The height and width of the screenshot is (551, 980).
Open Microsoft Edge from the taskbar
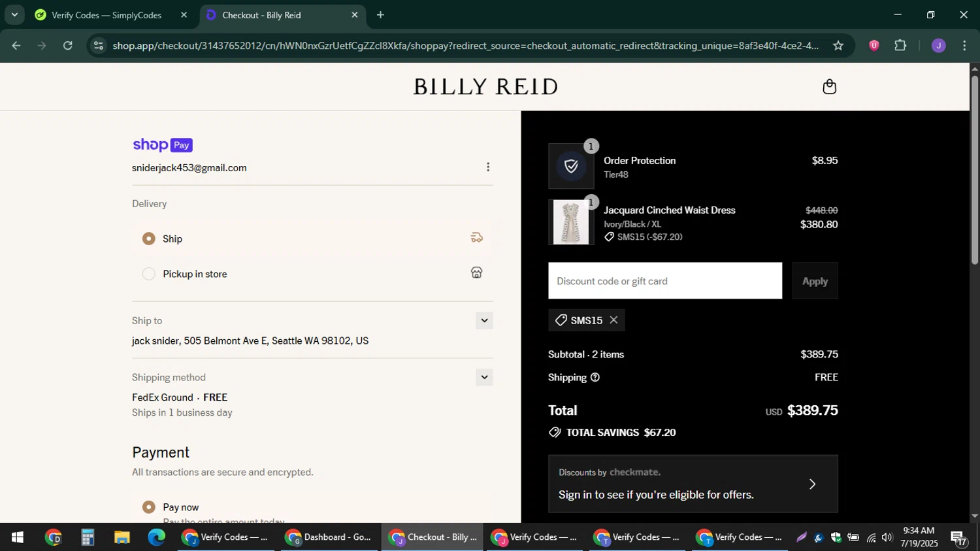click(x=157, y=537)
